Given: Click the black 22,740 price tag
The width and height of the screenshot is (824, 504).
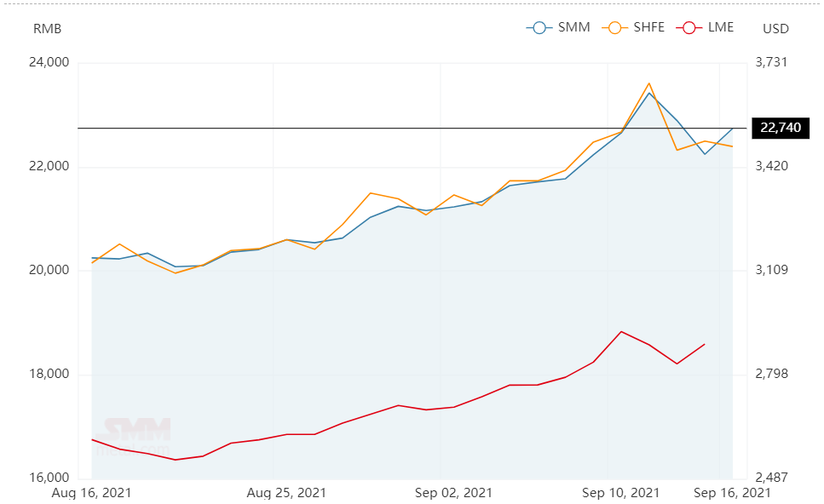Looking at the screenshot, I should [x=781, y=128].
